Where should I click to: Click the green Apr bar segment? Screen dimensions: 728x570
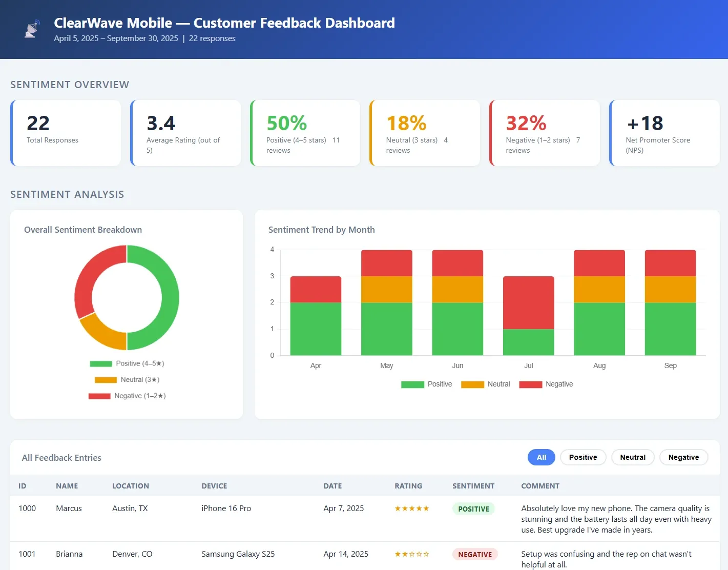[x=316, y=329]
